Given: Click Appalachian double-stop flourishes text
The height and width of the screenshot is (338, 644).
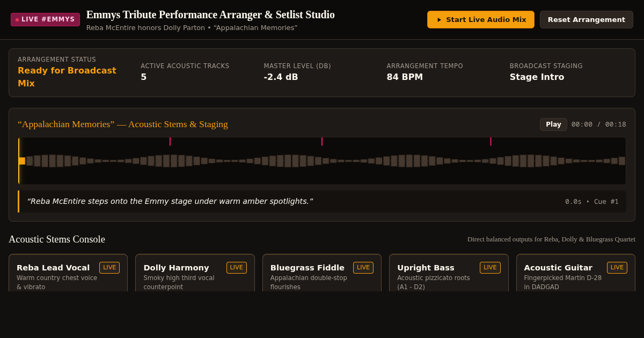Looking at the screenshot, I should point(309,282).
